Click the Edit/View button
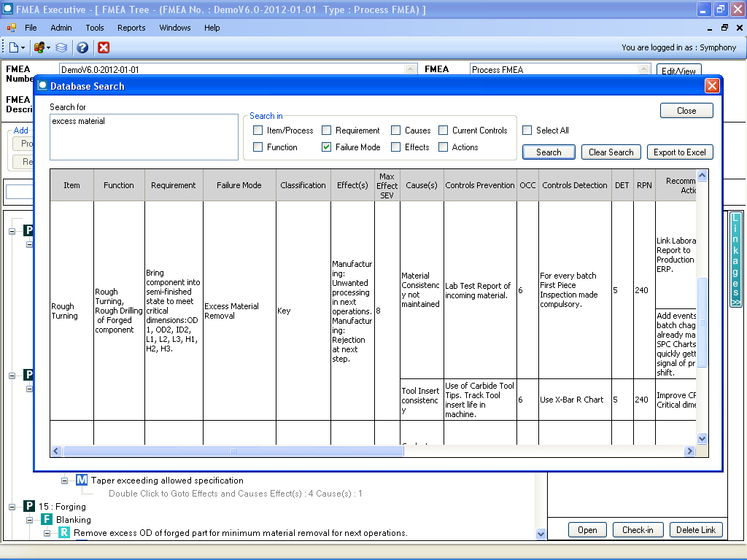The height and width of the screenshot is (560, 747). 678,70
